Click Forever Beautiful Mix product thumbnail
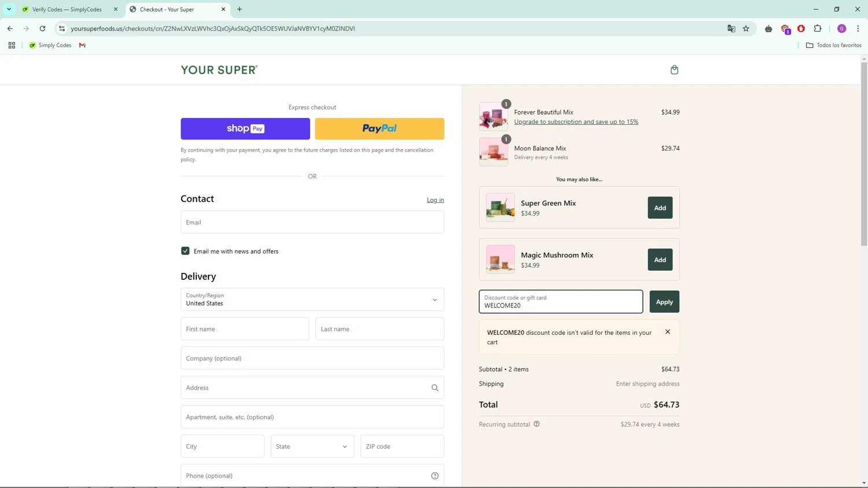868x488 pixels. 493,116
